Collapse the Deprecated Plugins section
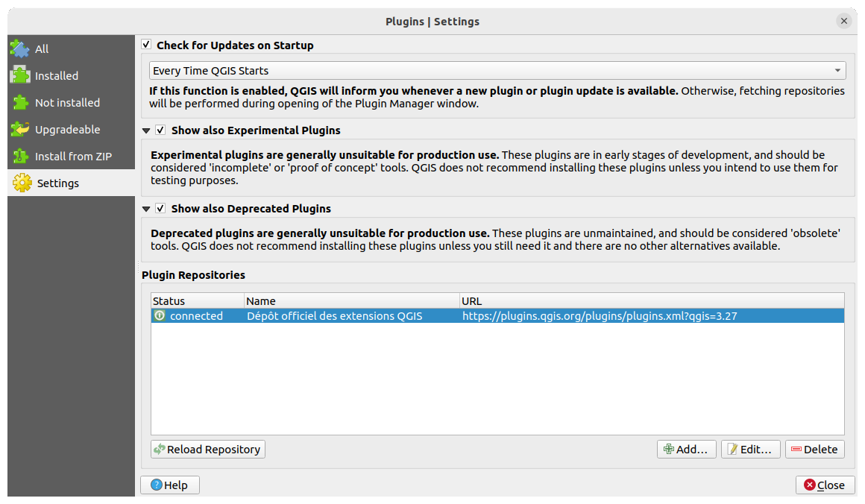 [146, 209]
